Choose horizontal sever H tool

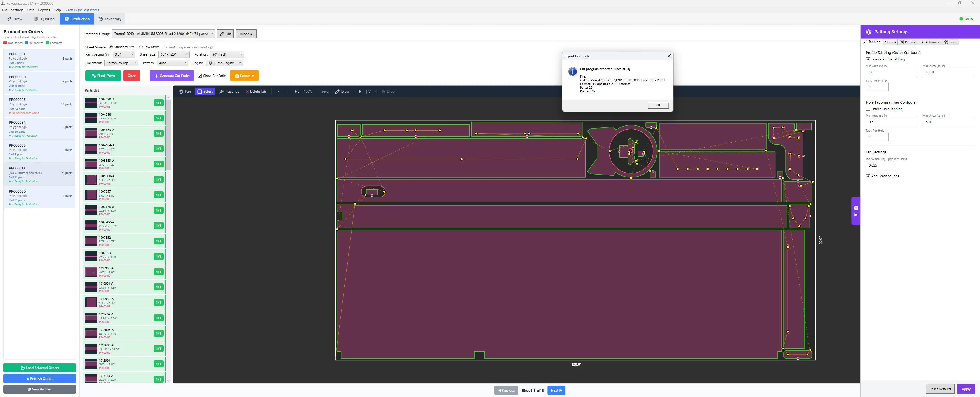pos(358,92)
